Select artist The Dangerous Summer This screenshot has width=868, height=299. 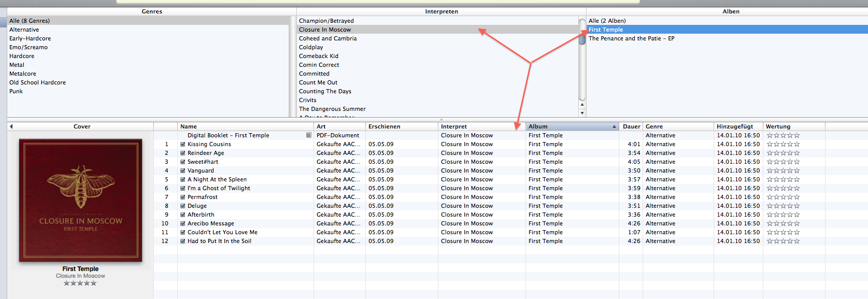coord(437,109)
